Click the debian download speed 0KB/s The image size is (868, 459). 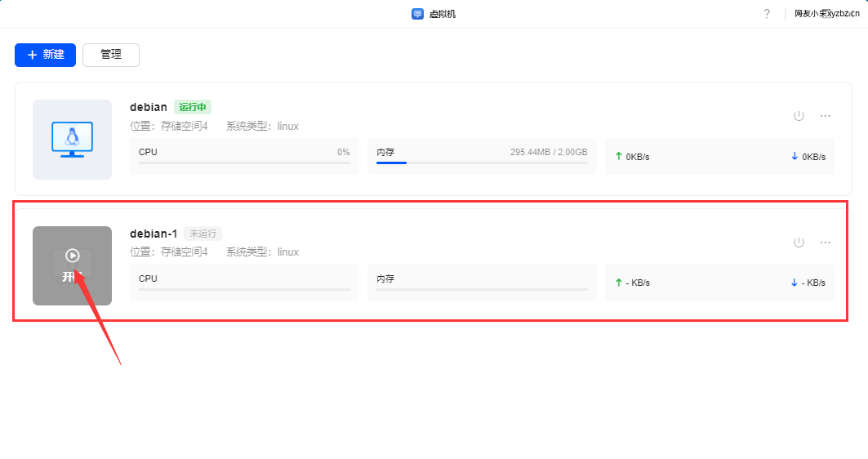[814, 157]
